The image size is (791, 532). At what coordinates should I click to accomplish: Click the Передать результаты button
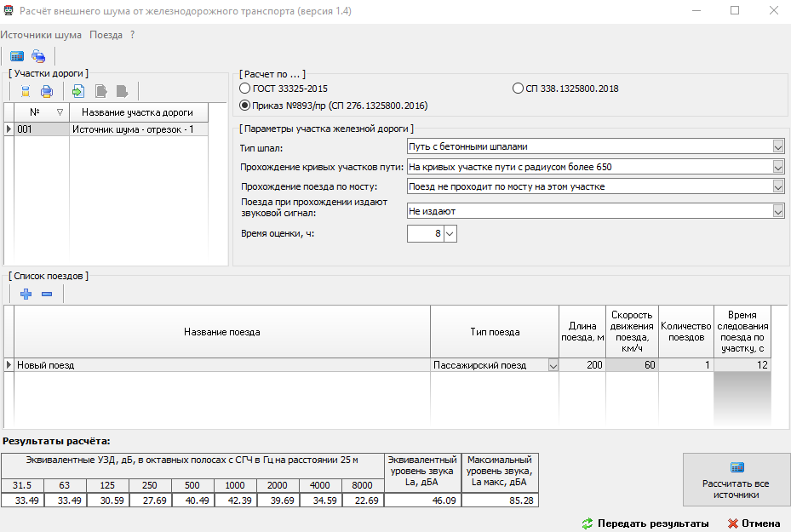(645, 523)
